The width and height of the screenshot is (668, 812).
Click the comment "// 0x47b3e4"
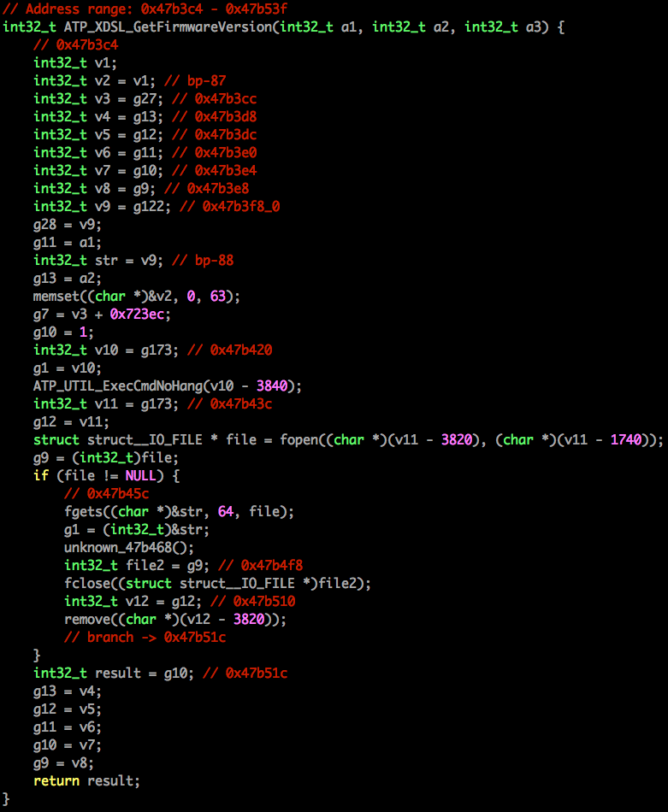[x=214, y=170]
